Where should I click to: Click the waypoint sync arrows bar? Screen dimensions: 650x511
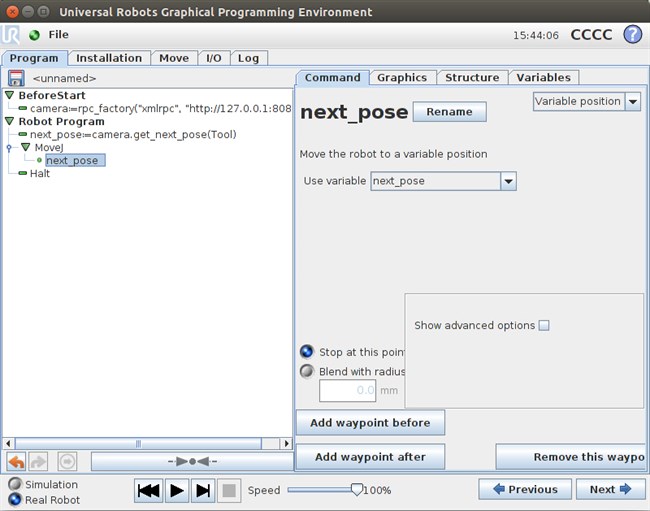192,461
